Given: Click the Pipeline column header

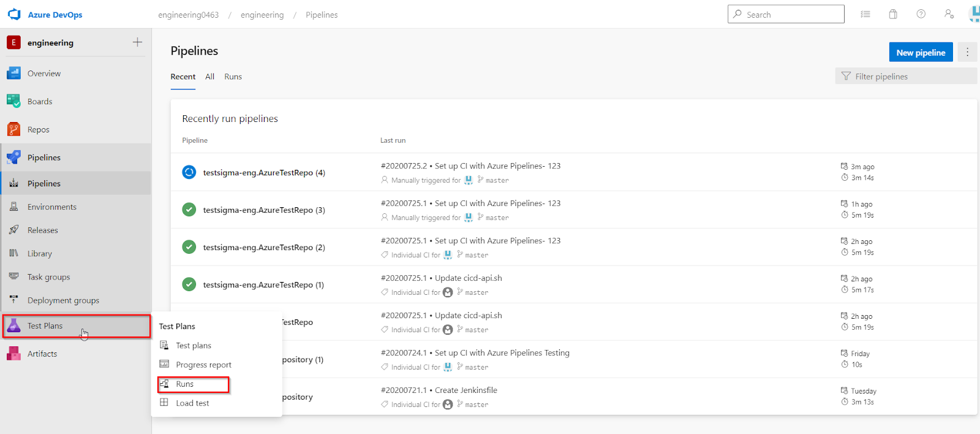Looking at the screenshot, I should point(195,140).
